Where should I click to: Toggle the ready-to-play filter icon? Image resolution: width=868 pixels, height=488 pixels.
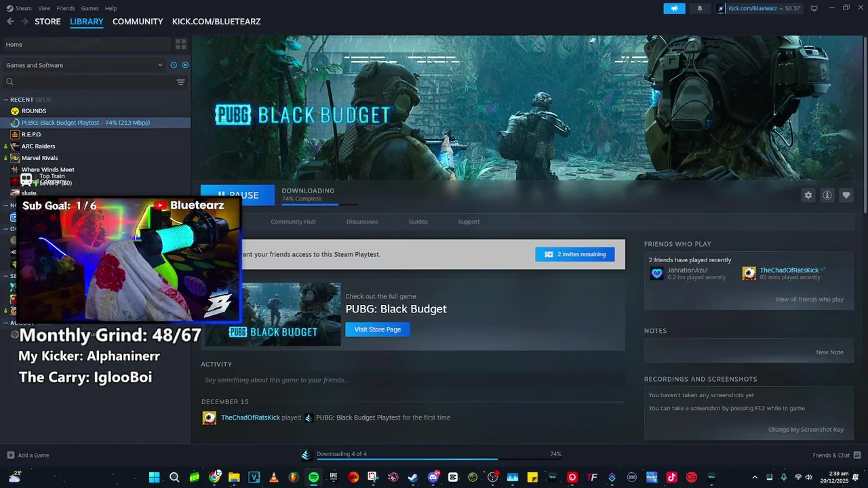(185, 65)
